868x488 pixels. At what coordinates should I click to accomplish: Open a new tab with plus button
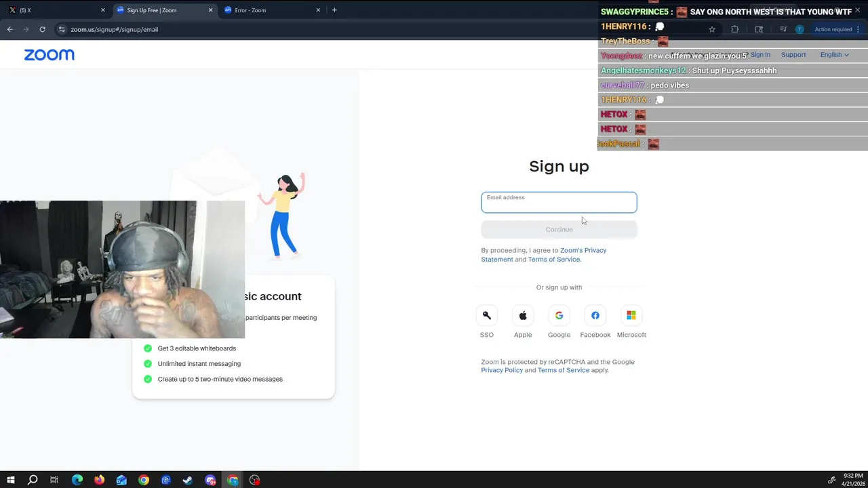pyautogui.click(x=334, y=10)
